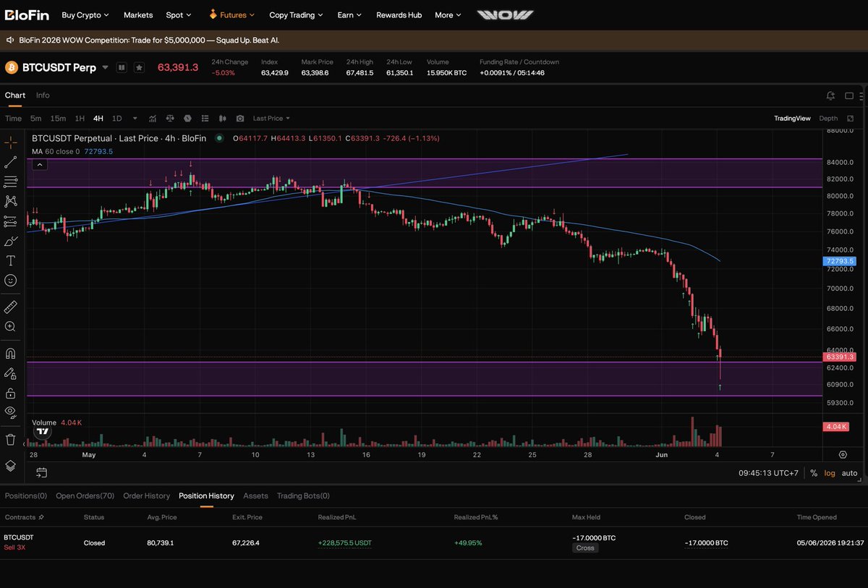Open the Rewards Hub link
Viewport: 868px width, 588px height.
click(399, 14)
